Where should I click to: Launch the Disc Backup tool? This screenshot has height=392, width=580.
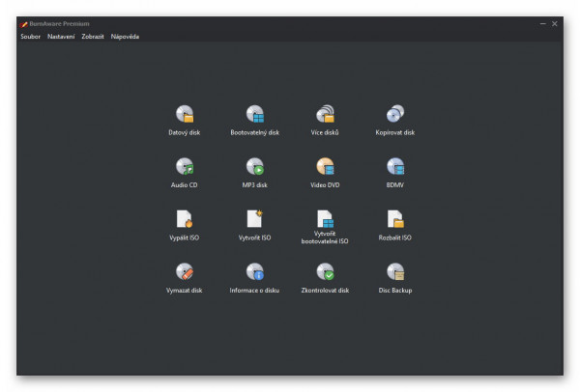[x=395, y=272]
